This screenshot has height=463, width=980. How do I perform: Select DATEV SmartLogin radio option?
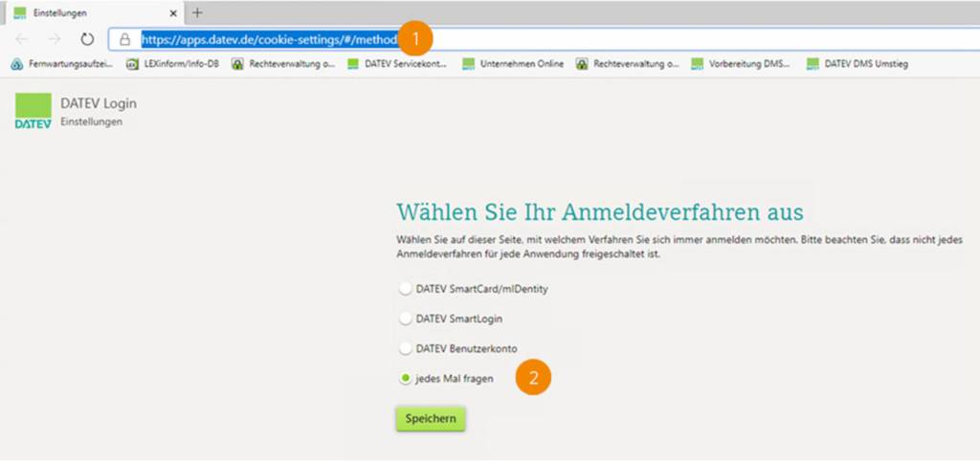(406, 318)
